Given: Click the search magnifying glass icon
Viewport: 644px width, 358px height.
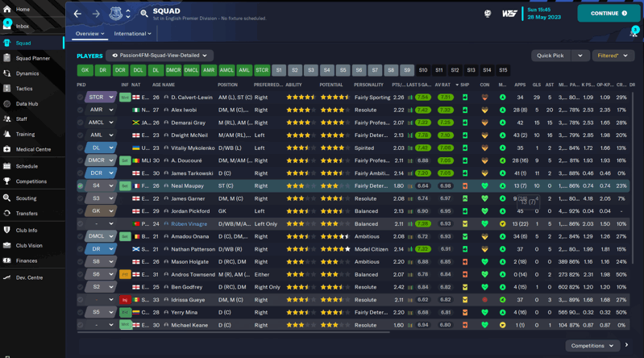Looking at the screenshot, I should (x=144, y=14).
